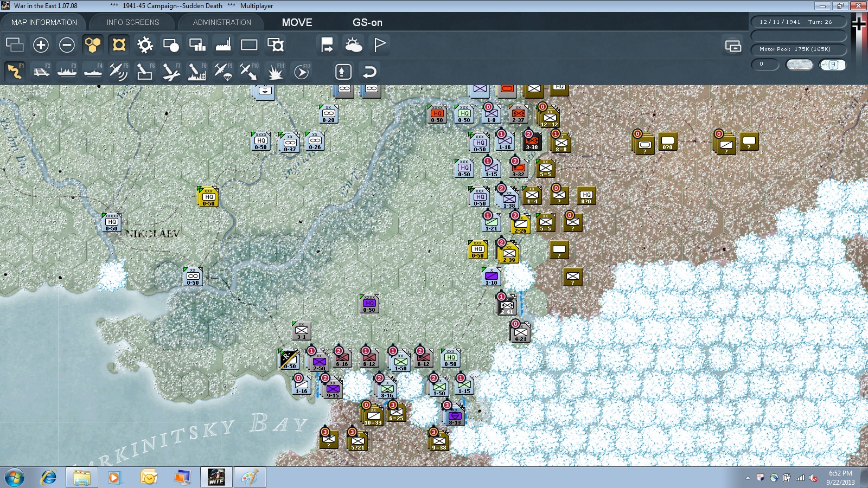Toggle enemy hexes highlight button
The height and width of the screenshot is (488, 868).
pyautogui.click(x=119, y=45)
